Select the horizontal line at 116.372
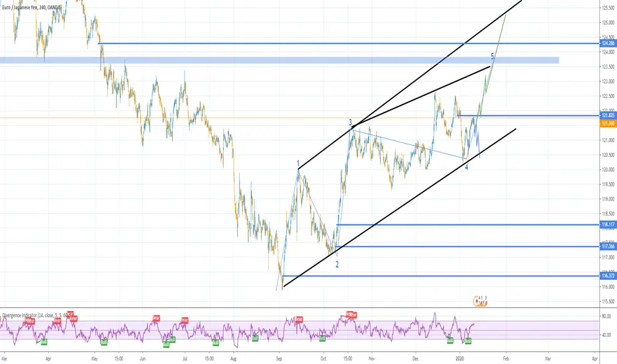The height and width of the screenshot is (364, 617). [441, 276]
